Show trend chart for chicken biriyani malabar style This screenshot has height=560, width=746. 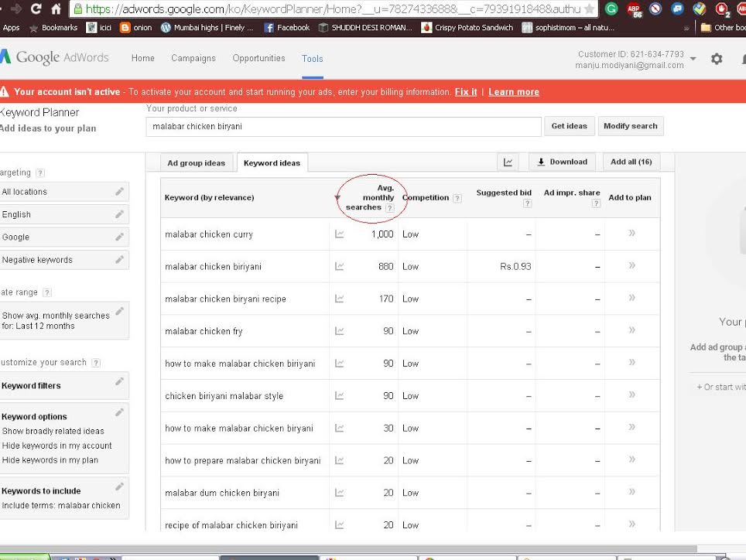point(339,395)
